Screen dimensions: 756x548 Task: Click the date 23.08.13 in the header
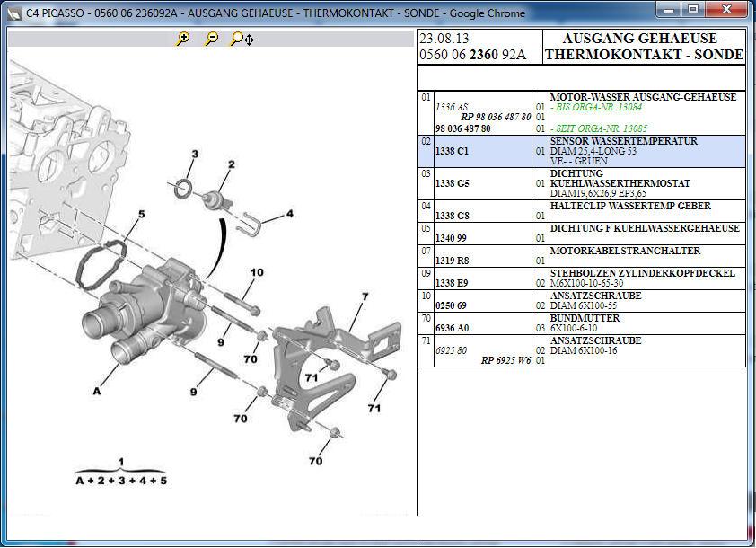(x=444, y=39)
